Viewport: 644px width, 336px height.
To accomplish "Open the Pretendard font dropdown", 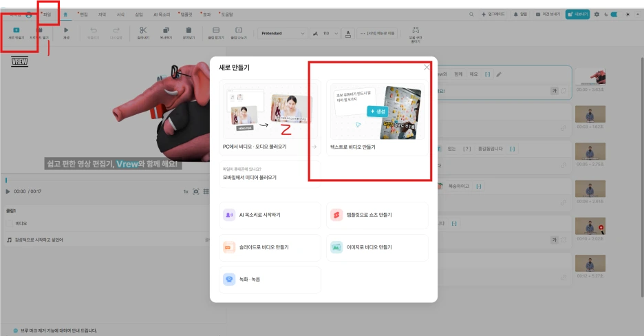I will click(283, 34).
